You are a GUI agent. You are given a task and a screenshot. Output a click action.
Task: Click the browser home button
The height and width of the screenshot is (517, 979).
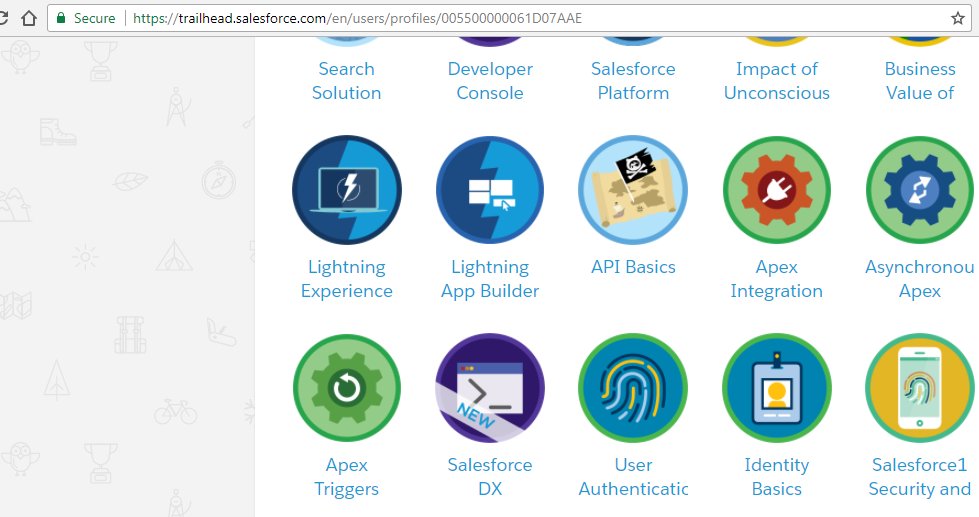[29, 18]
